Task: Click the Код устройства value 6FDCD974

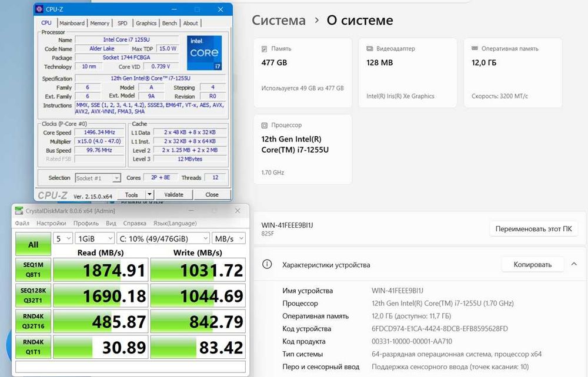Action: pos(439,329)
